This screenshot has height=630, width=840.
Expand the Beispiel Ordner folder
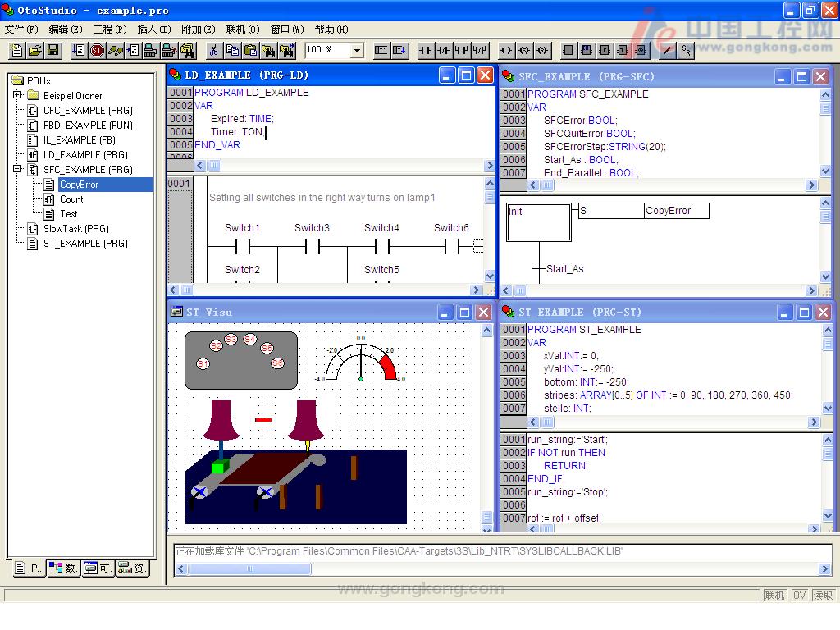[16, 96]
